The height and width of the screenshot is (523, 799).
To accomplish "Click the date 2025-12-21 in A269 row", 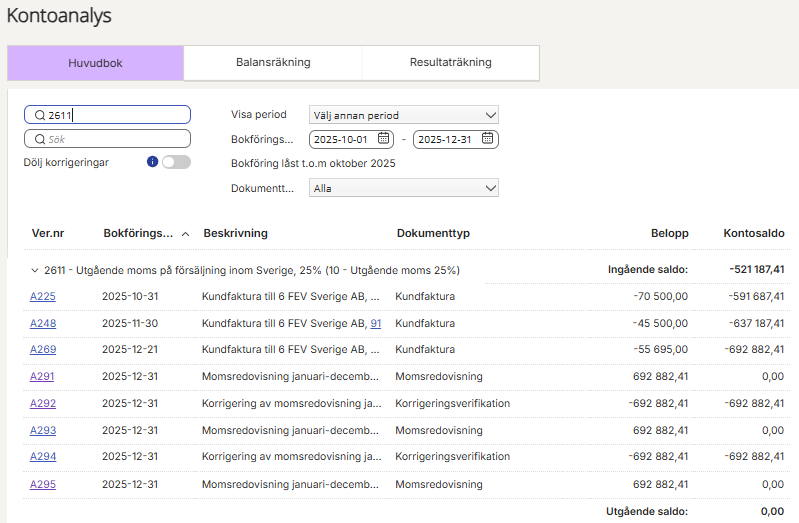I will 130,349.
